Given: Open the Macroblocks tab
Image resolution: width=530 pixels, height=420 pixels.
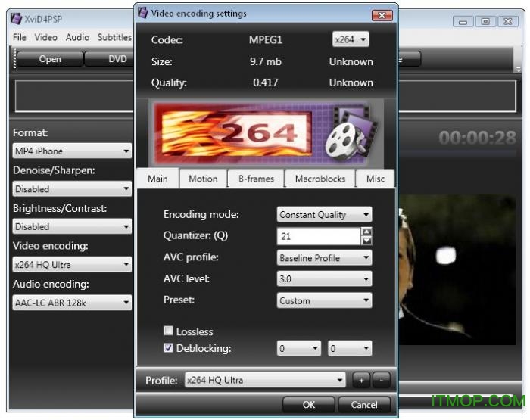Looking at the screenshot, I should tap(320, 179).
